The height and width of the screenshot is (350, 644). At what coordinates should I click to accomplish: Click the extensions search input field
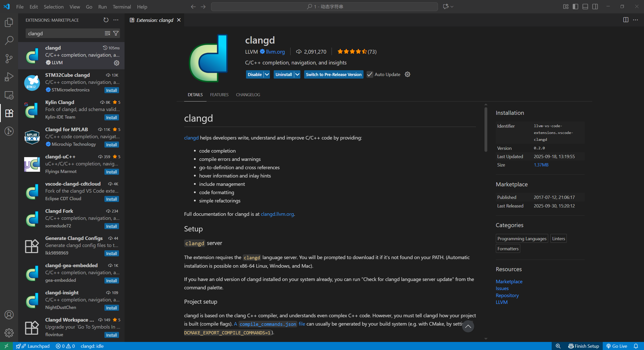pos(64,33)
